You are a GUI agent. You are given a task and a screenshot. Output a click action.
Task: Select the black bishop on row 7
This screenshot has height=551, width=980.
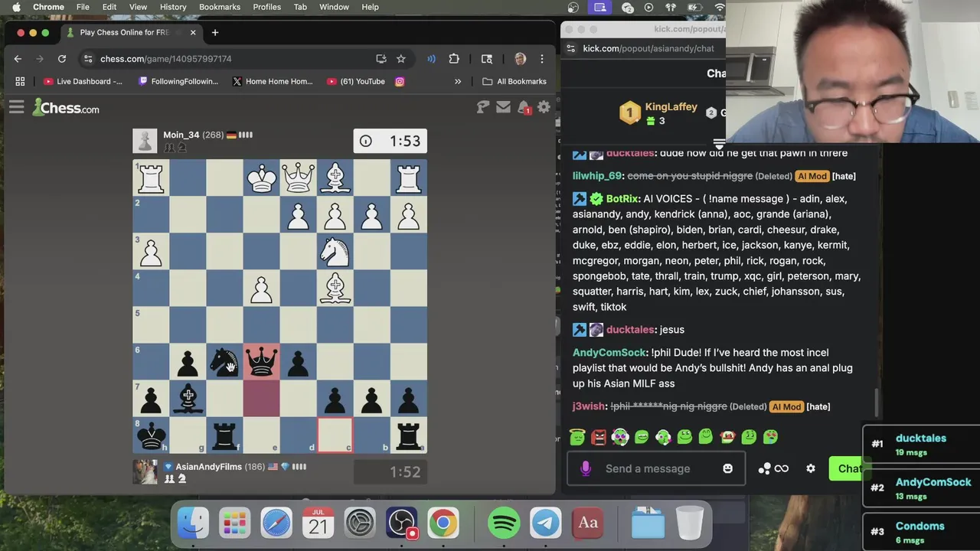point(188,399)
